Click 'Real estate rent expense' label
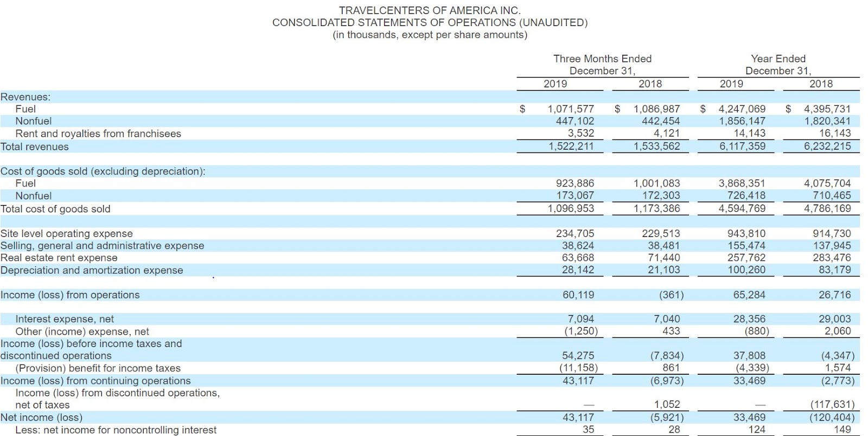Screen dimensions: 868x436 (59, 258)
